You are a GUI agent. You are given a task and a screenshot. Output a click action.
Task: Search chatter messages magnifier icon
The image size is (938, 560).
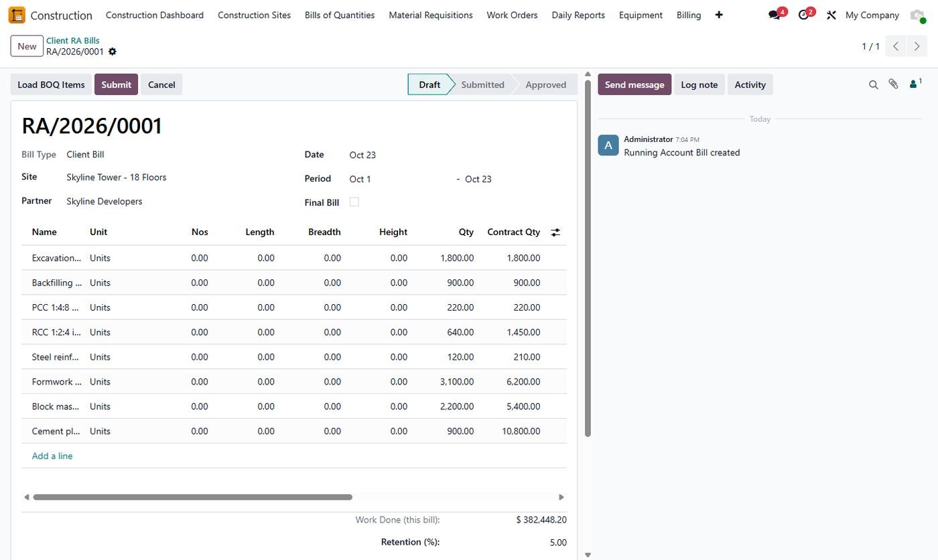(x=873, y=84)
